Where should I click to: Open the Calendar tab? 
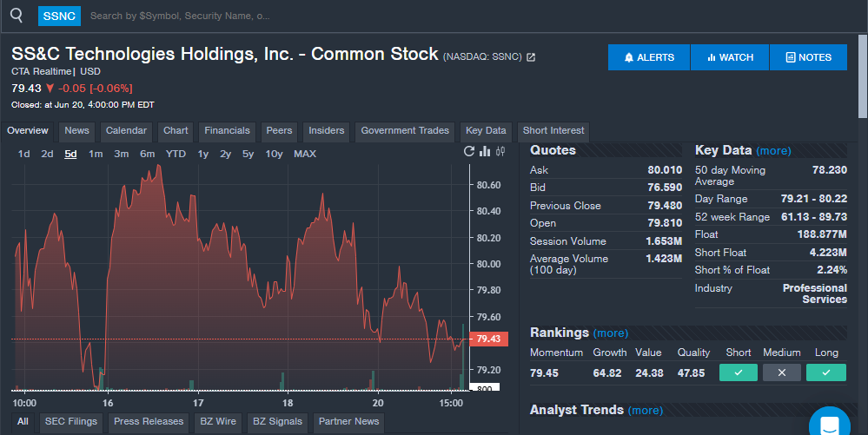[x=126, y=130]
